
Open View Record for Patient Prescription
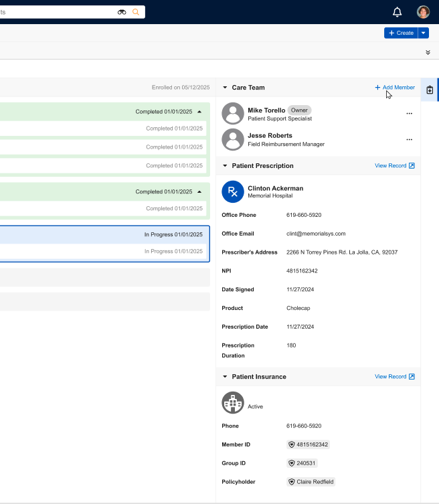pyautogui.click(x=394, y=166)
